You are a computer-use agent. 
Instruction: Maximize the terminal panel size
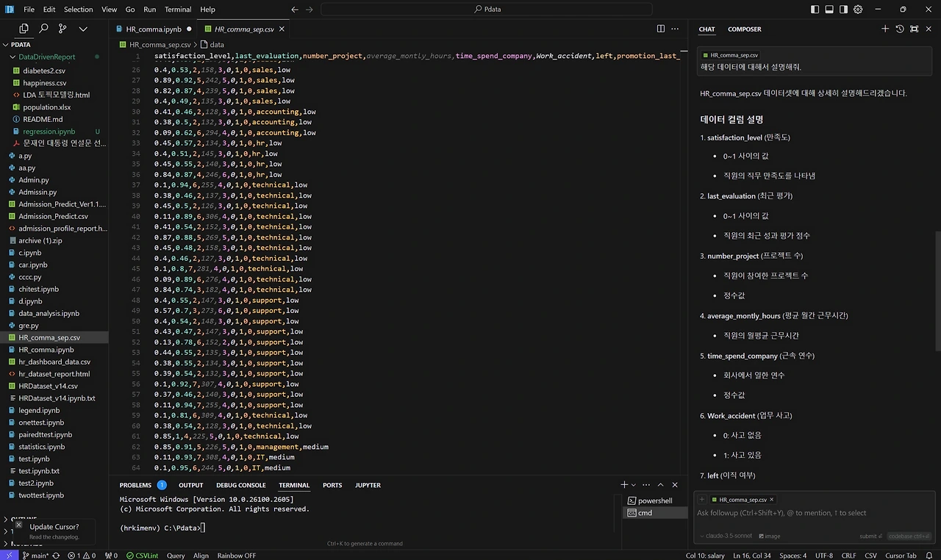(x=661, y=485)
